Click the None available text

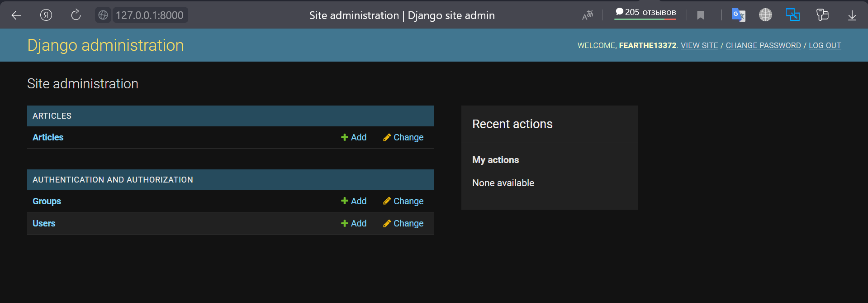coord(503,183)
